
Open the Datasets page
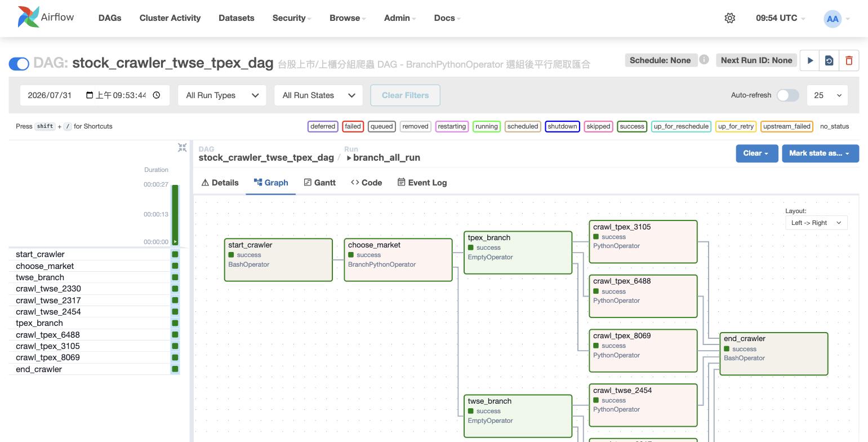[236, 18]
